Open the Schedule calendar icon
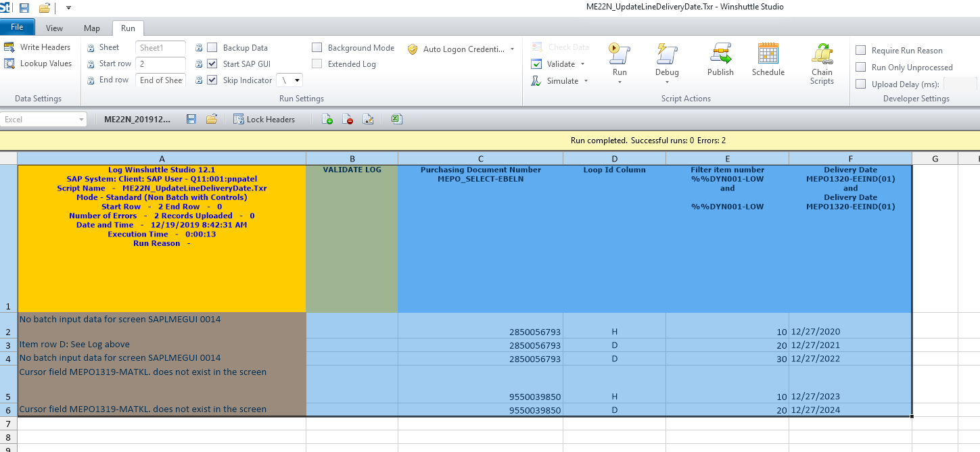This screenshot has width=980, height=452. click(x=768, y=54)
